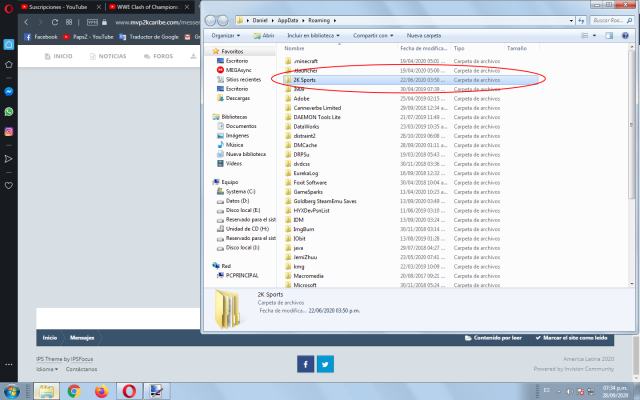640x400 pixels.
Task: Reload the page in Opera
Action: tap(55, 22)
